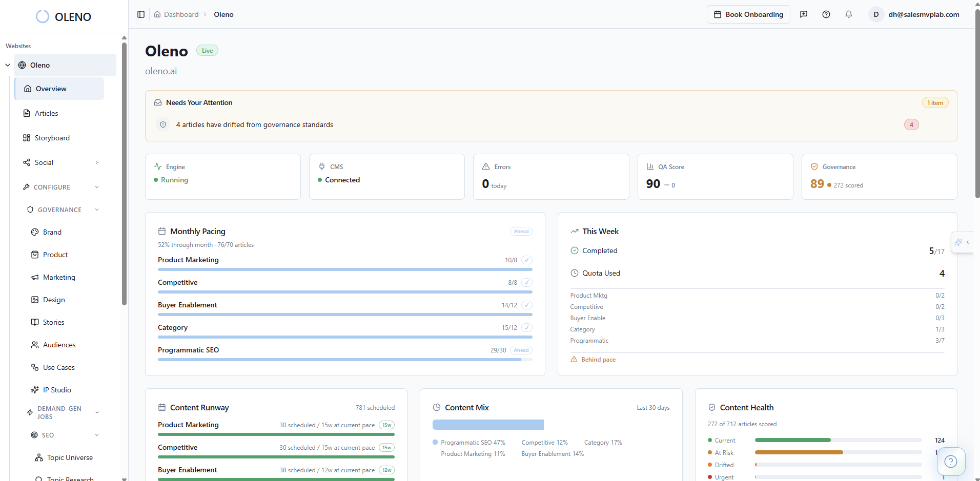Click the Product Marketing pacing checkmark
The height and width of the screenshot is (481, 980).
tap(527, 260)
